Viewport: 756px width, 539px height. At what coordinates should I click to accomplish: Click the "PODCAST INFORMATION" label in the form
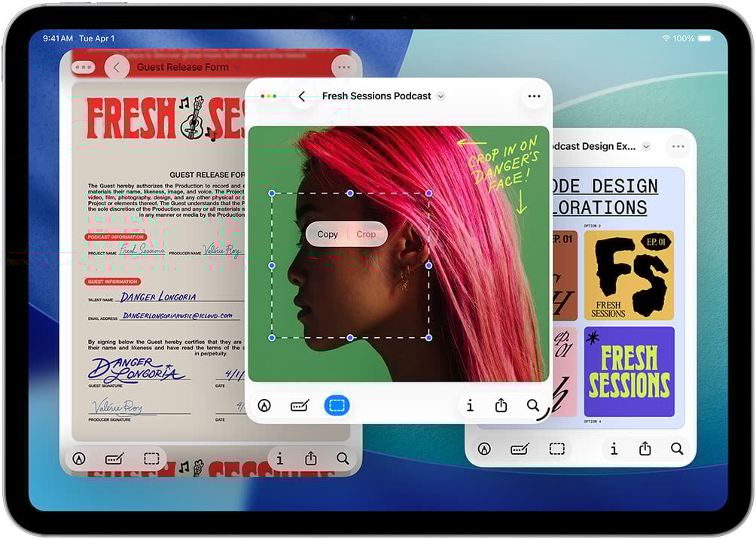click(x=116, y=237)
